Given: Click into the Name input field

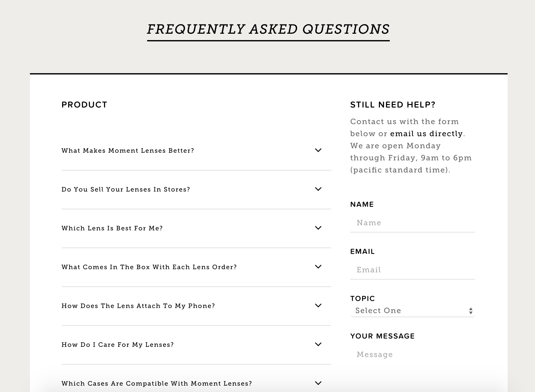Looking at the screenshot, I should 412,223.
